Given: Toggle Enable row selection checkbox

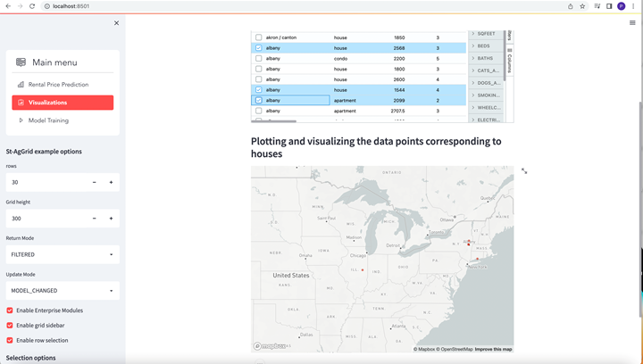Looking at the screenshot, I should pyautogui.click(x=11, y=340).
